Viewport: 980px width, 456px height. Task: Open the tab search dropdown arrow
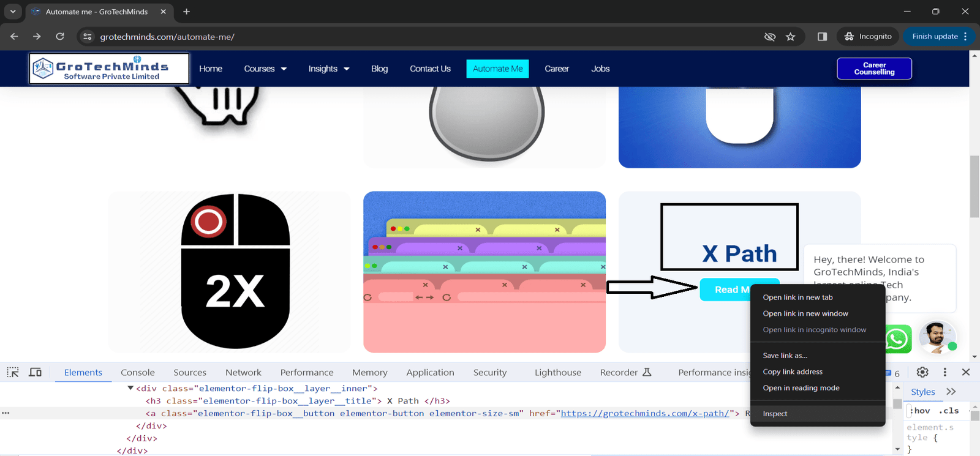tap(13, 12)
